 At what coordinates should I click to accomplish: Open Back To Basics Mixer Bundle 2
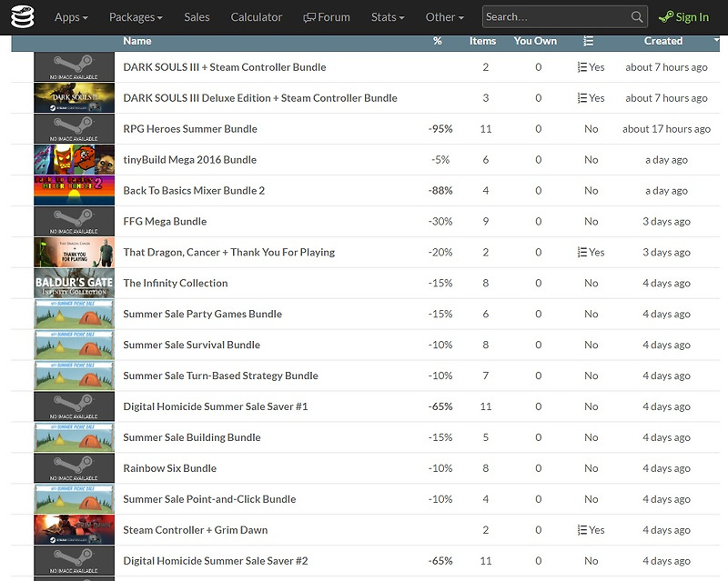194,191
